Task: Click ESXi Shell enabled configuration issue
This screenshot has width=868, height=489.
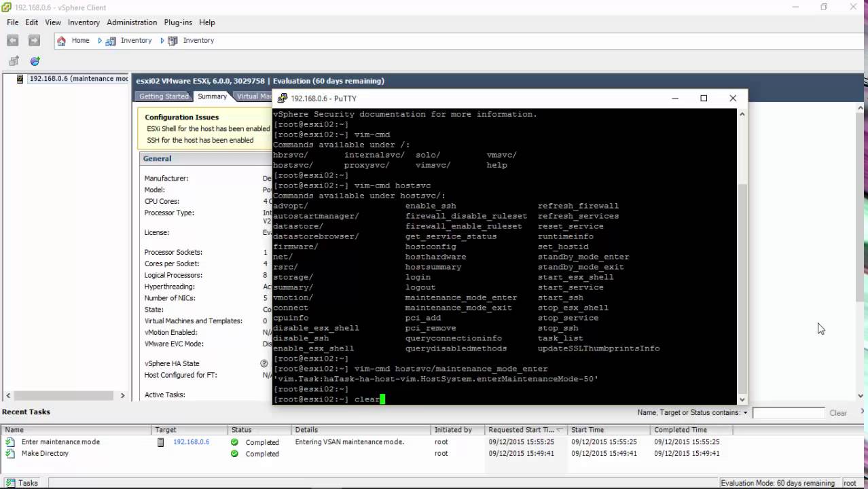Action: click(208, 128)
